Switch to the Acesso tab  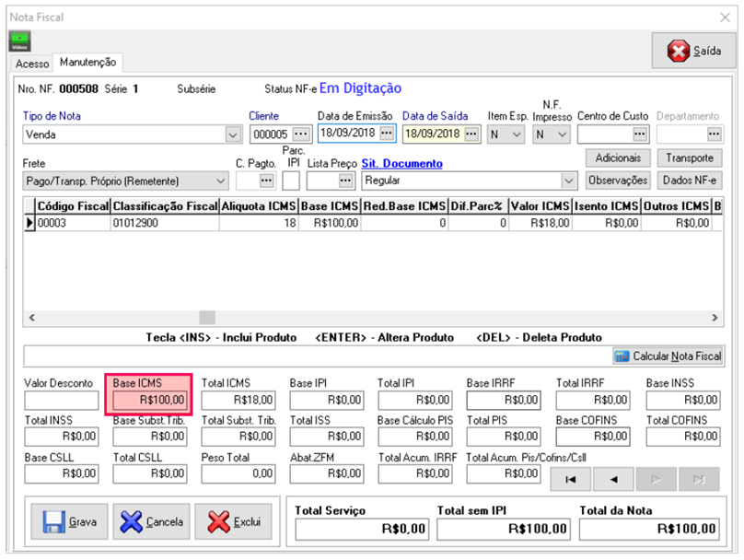coord(32,64)
